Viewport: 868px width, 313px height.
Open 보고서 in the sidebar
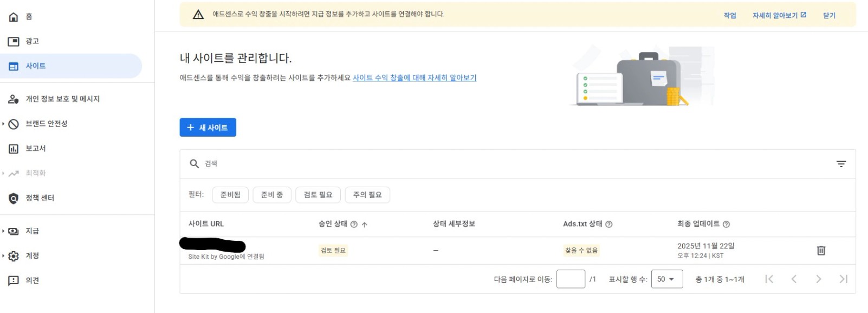pyautogui.click(x=36, y=149)
